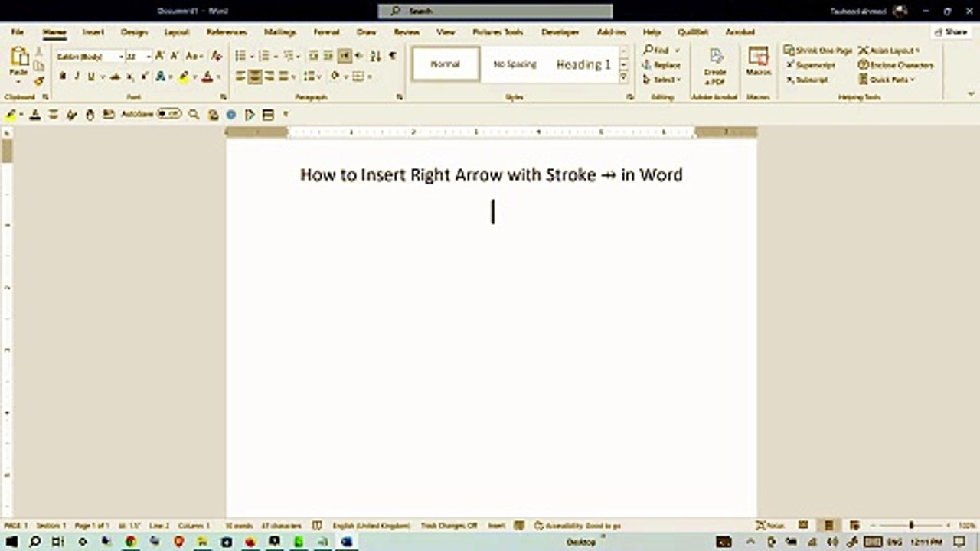Click the hand icon in Quick Access Toolbar

tap(90, 115)
